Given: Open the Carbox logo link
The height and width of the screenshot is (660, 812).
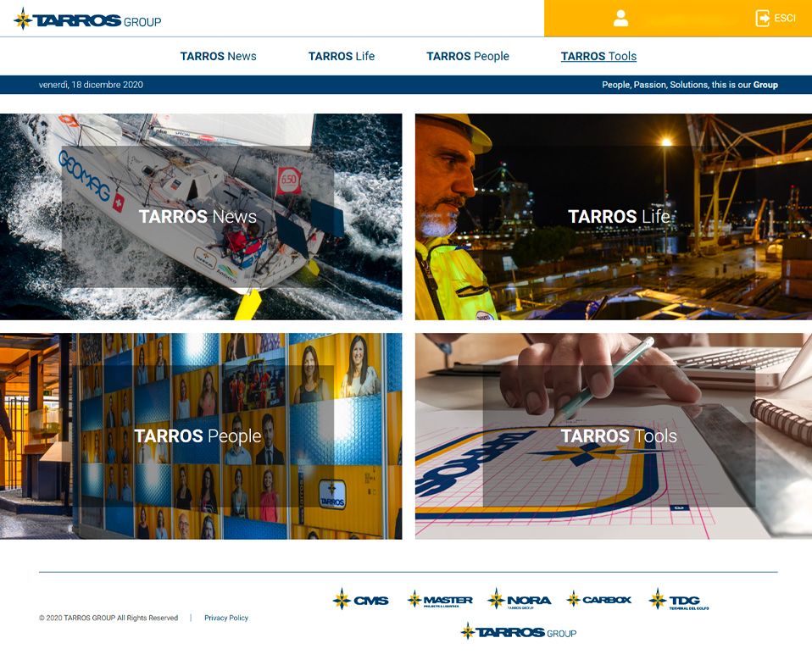Looking at the screenshot, I should (x=599, y=600).
